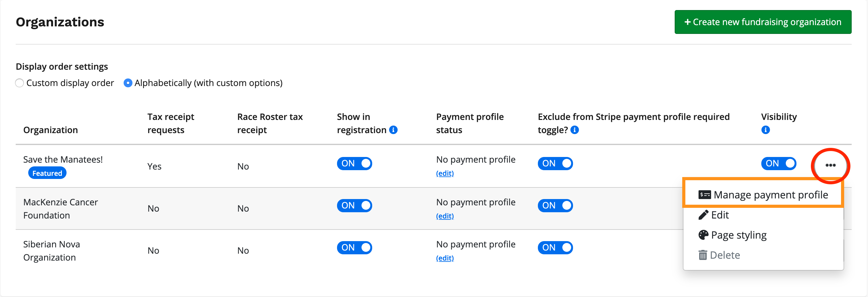Click the Payment profile status column header
Viewport: 868px width, 297px height.
[x=470, y=123]
